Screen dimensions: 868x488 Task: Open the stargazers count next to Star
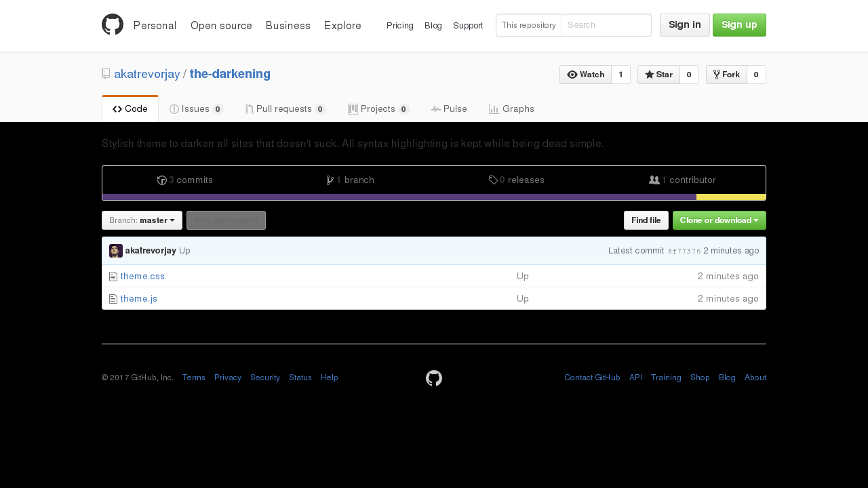tap(689, 75)
